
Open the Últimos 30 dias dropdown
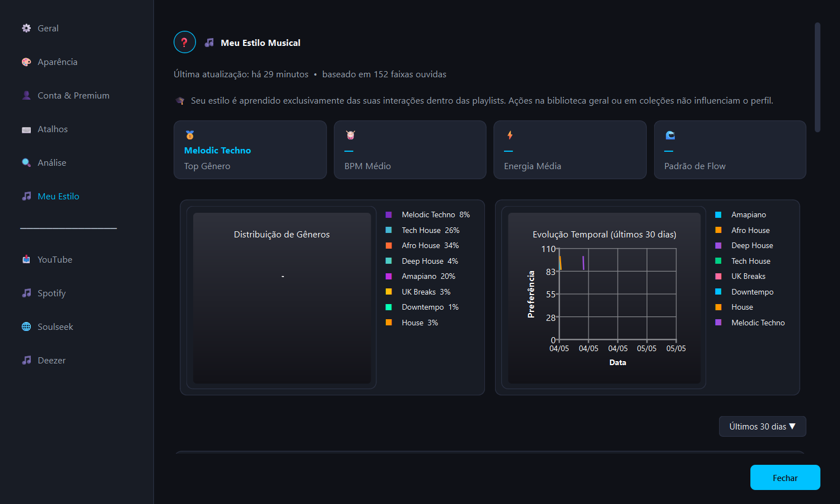pos(762,426)
